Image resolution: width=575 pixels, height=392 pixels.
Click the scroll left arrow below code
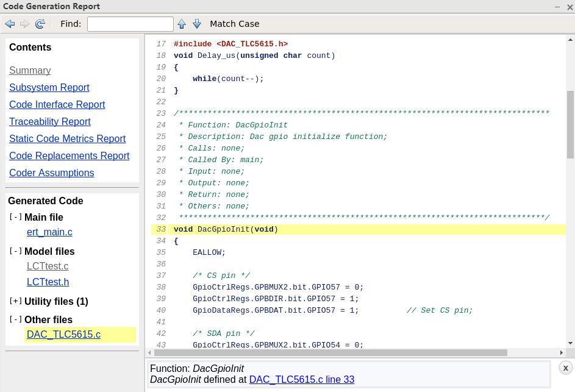(149, 352)
